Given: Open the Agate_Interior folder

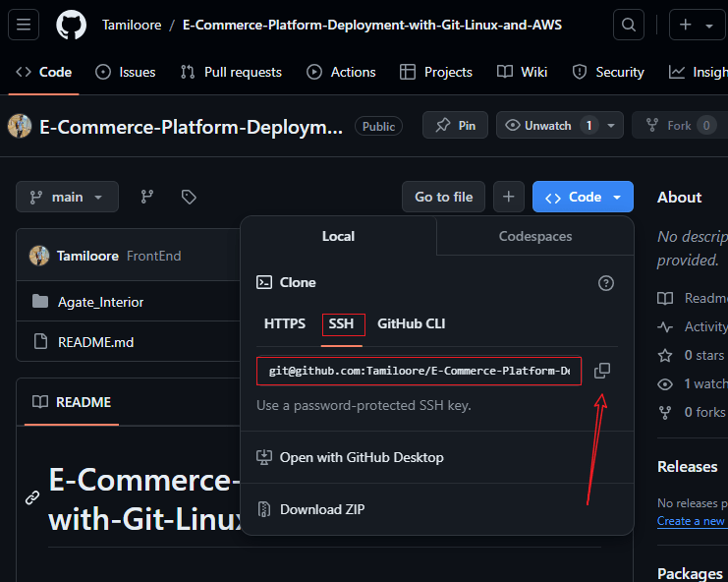Looking at the screenshot, I should tap(101, 302).
